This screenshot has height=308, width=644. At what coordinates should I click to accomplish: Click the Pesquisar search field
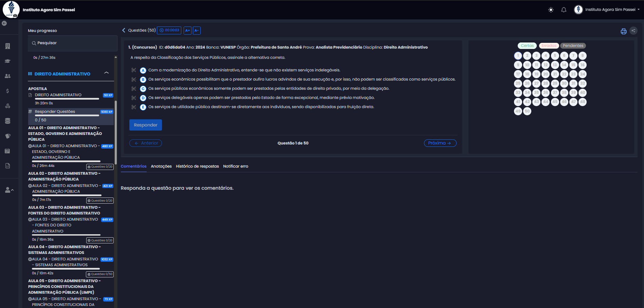(x=73, y=43)
